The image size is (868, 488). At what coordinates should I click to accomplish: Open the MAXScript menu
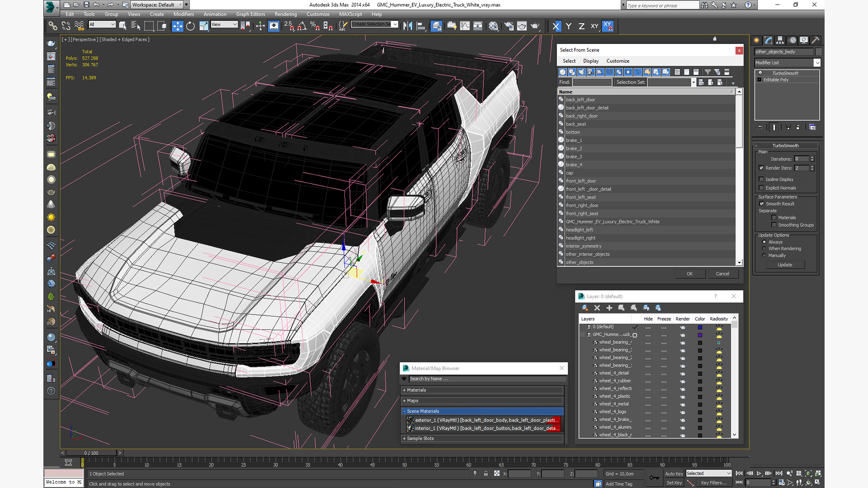pyautogui.click(x=350, y=14)
